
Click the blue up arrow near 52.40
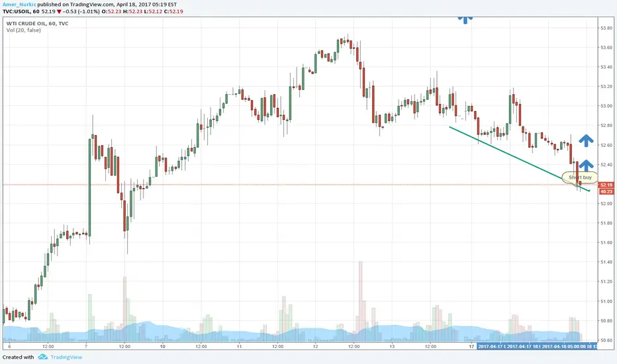[586, 165]
